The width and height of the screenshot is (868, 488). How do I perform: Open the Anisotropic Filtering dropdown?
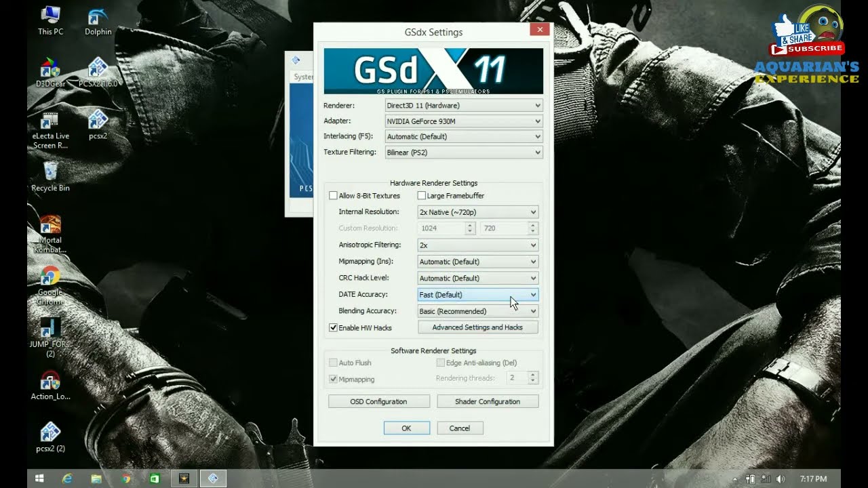[x=478, y=245]
